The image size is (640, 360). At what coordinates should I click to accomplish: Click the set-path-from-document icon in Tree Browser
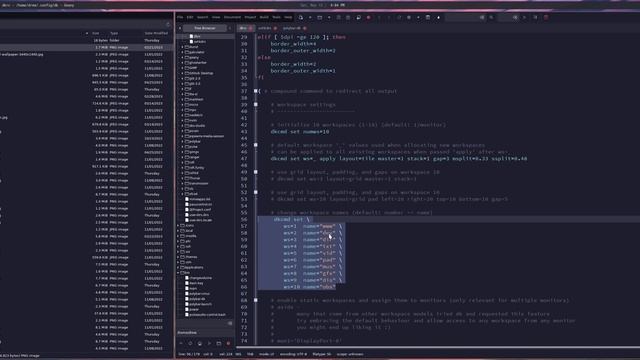(209, 343)
